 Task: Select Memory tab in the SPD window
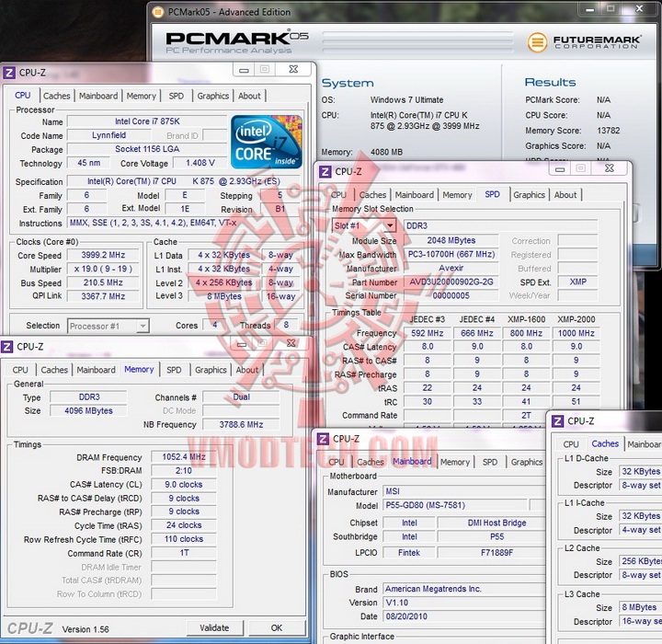457,195
